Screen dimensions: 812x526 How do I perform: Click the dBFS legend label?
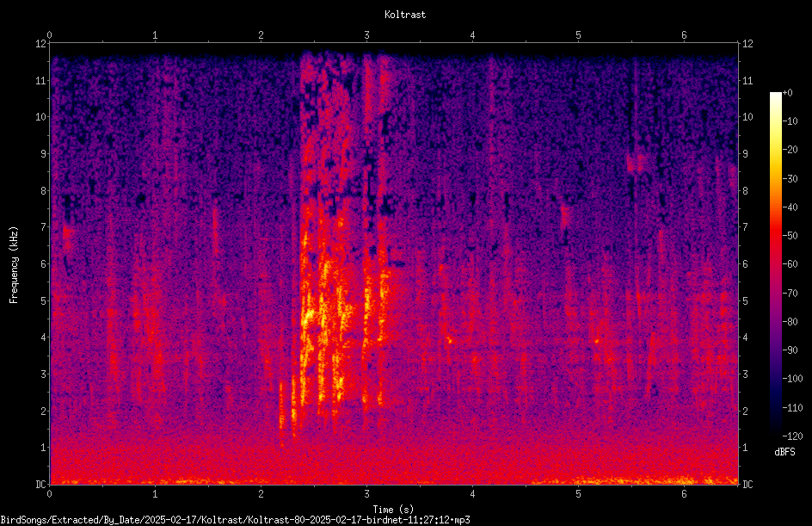784,452
